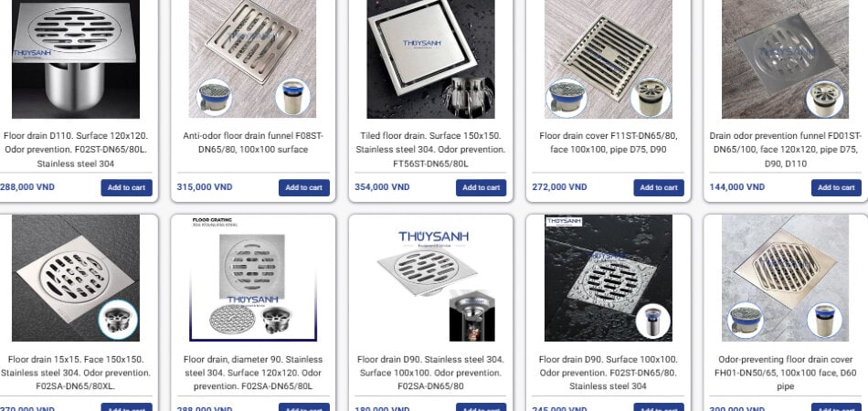Open the FD01ST drain funnel product photo
Viewport: 868px width, 411px height.
pos(785,58)
